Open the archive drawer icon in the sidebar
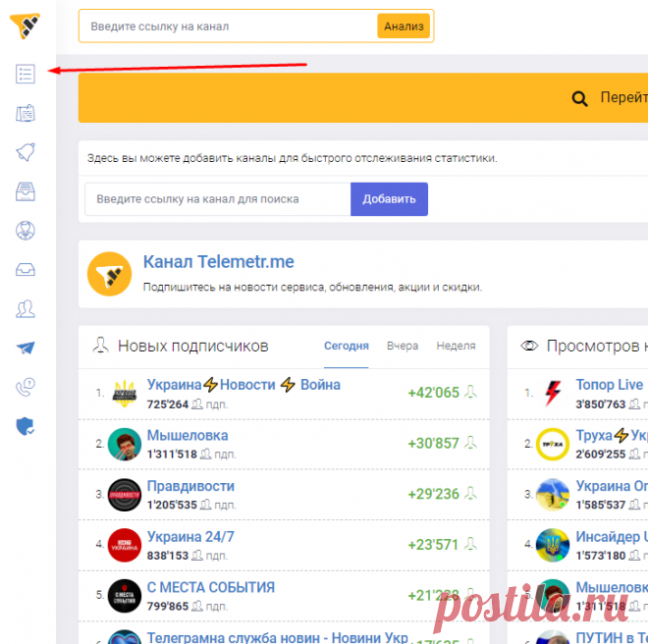Viewport: 648px width, 644px height. click(26, 191)
